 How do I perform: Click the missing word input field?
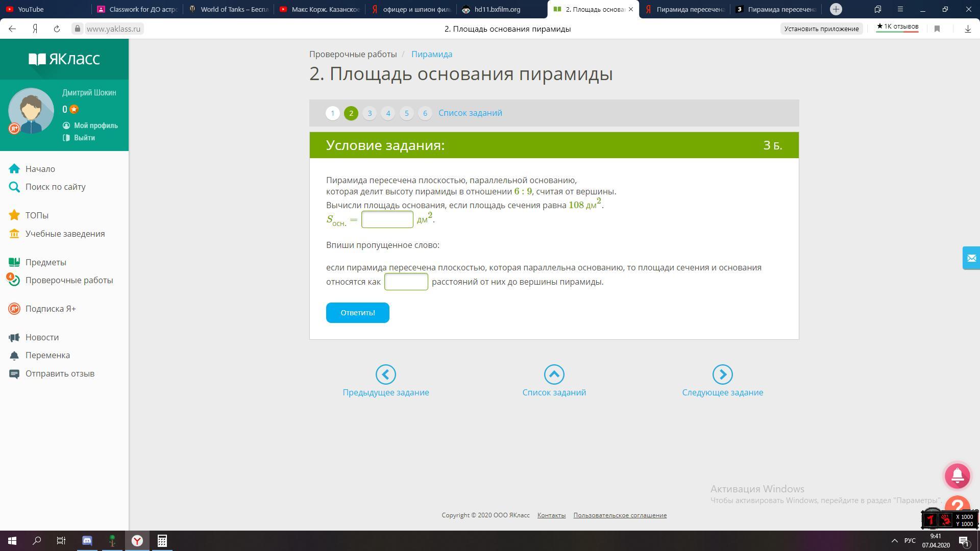coord(406,282)
